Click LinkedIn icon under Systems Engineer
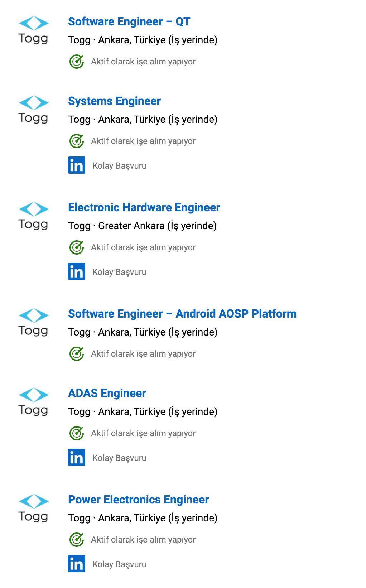The height and width of the screenshot is (588, 366). click(x=77, y=165)
